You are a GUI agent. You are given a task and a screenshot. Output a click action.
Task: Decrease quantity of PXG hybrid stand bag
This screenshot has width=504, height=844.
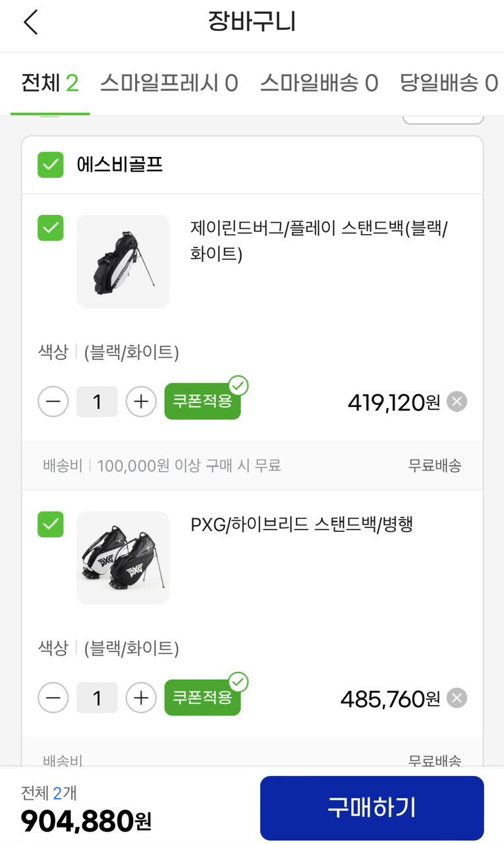(53, 698)
